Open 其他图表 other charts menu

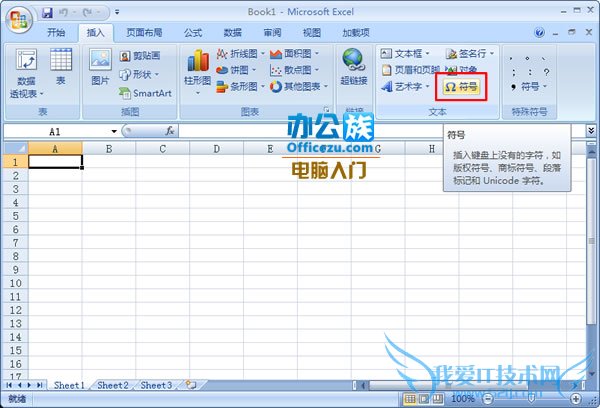[x=299, y=87]
